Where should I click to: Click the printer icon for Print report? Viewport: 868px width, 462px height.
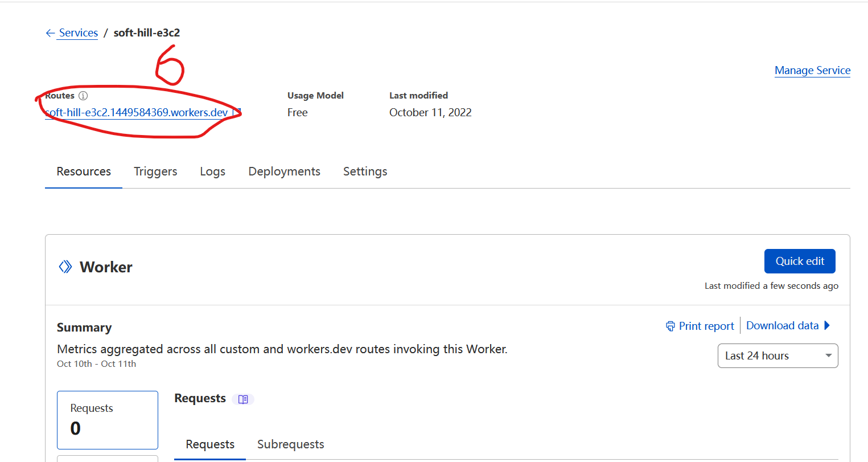pyautogui.click(x=670, y=326)
